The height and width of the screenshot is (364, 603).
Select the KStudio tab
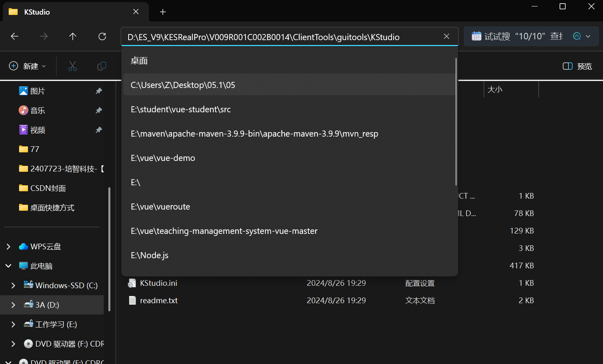(75, 12)
